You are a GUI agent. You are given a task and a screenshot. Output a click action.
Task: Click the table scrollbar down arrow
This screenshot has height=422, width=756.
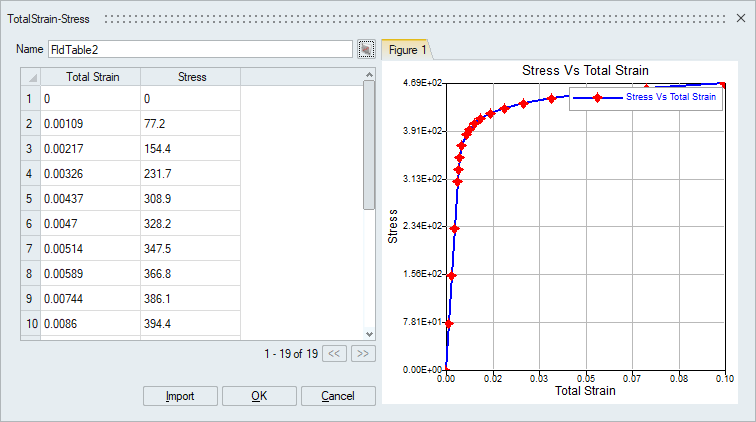[369, 334]
